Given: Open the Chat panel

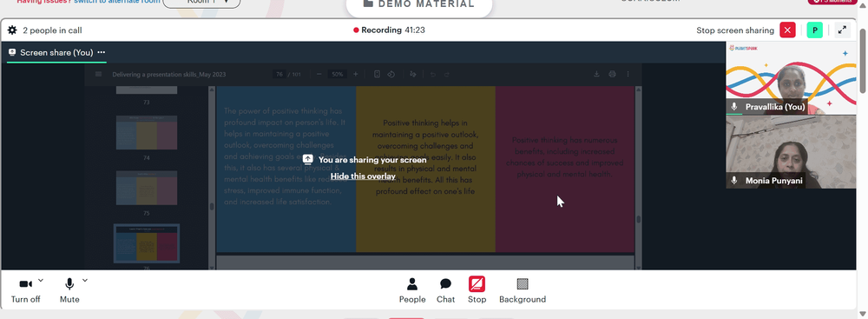Looking at the screenshot, I should (x=445, y=290).
